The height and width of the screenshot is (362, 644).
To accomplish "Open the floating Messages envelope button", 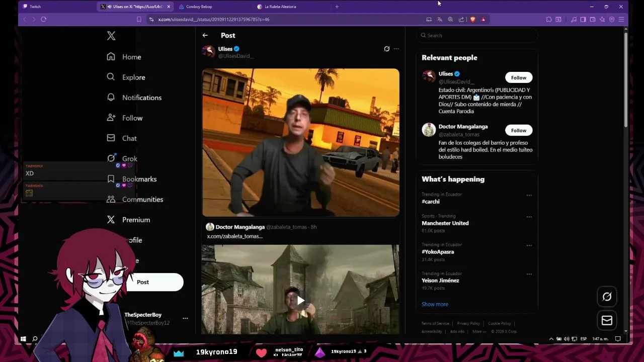I will (x=607, y=320).
